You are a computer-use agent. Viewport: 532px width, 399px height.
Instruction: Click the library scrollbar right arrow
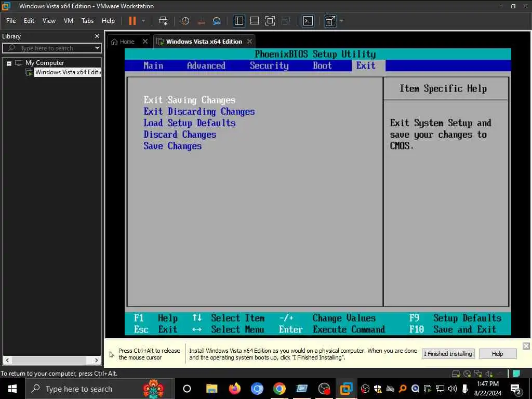pyautogui.click(x=96, y=360)
